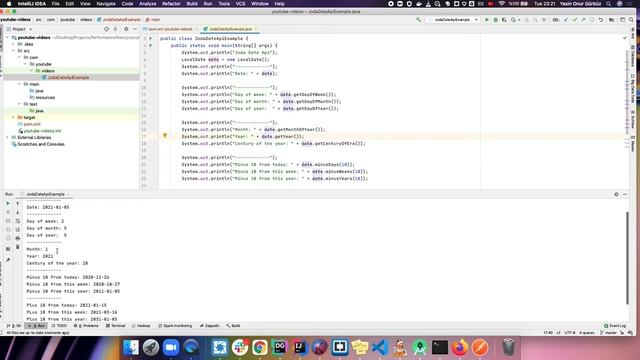Collapse the test folder in tree
Image resolution: width=640 pixels, height=360 pixels.
[x=19, y=104]
